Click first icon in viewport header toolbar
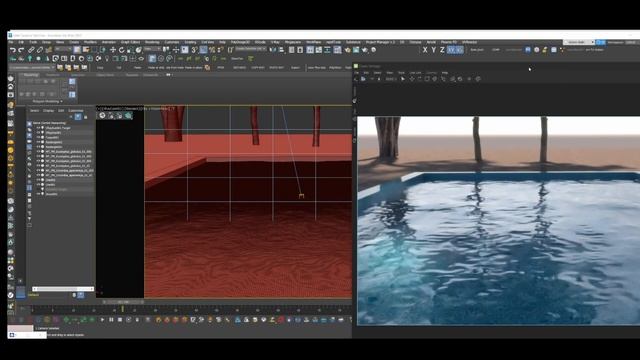Screen dimensions: 640x360 click(102, 116)
